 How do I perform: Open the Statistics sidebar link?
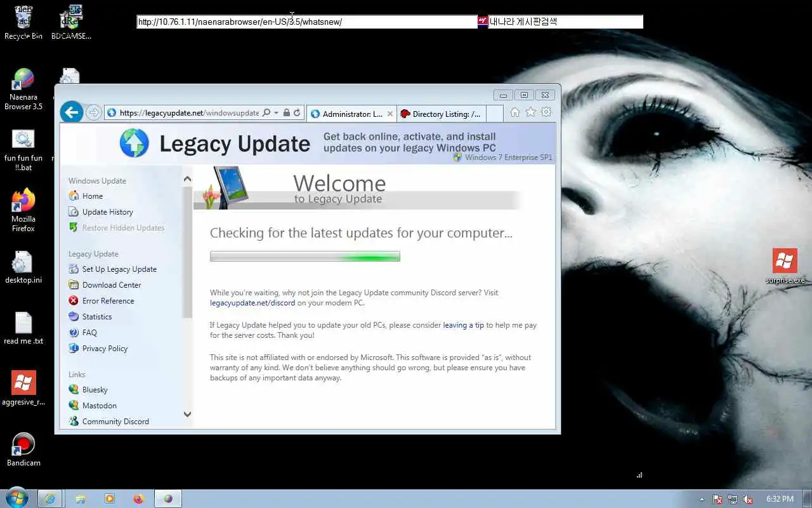(x=97, y=317)
